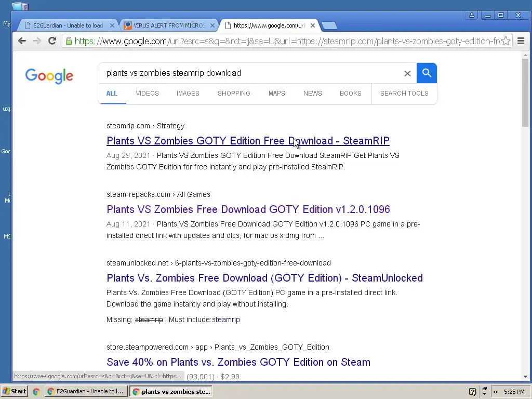Click the green padlock security icon
The height and width of the screenshot is (399, 532).
69,41
